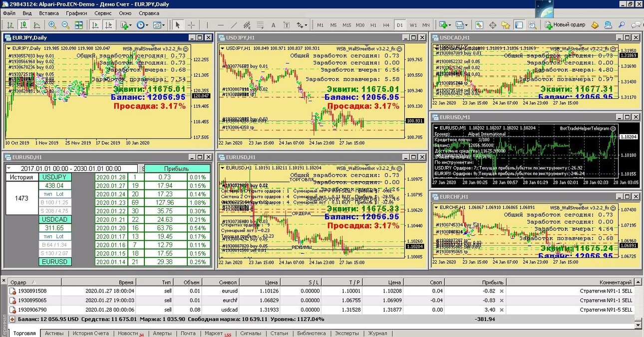Open the Сервис menu
Image resolution: width=644 pixels, height=337 pixels.
click(x=103, y=13)
